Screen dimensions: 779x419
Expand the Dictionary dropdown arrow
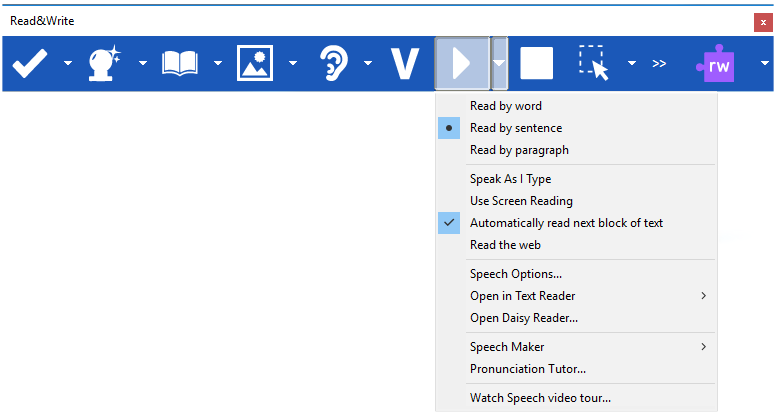pos(218,63)
